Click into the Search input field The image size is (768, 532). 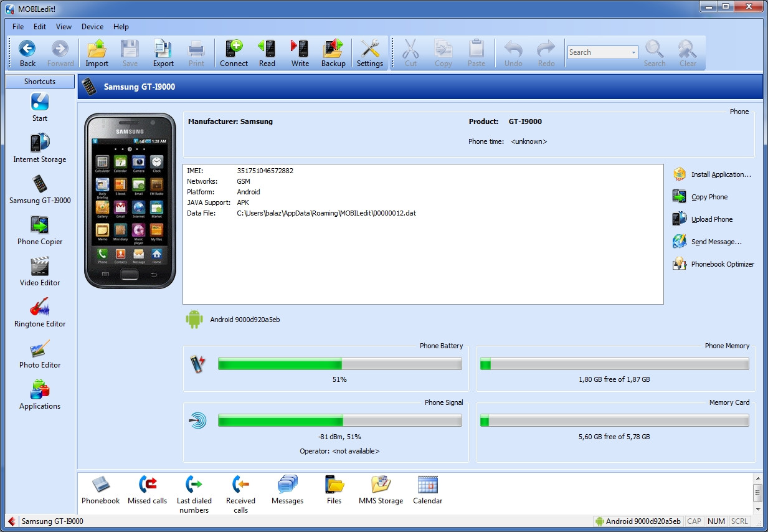599,53
